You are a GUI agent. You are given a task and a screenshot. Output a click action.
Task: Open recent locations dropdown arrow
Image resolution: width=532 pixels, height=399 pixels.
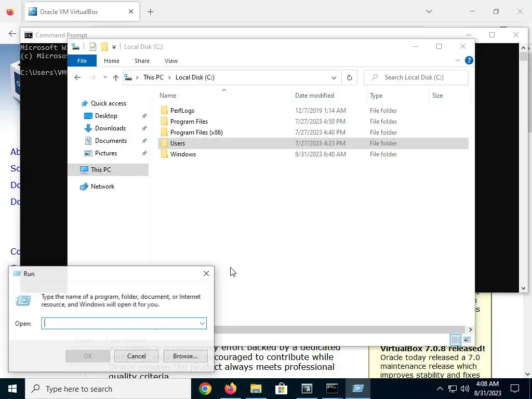click(x=105, y=77)
